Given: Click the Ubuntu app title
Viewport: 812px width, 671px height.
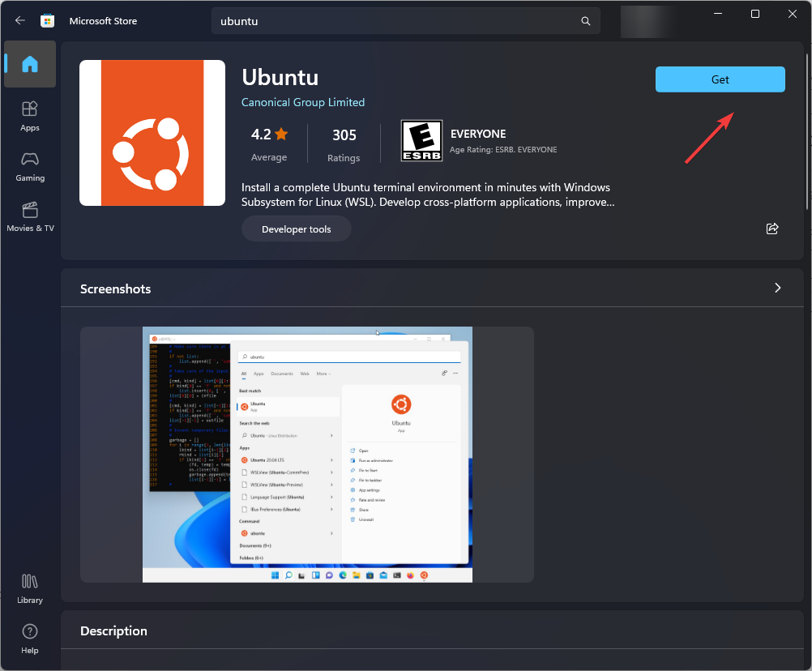Looking at the screenshot, I should (280, 77).
